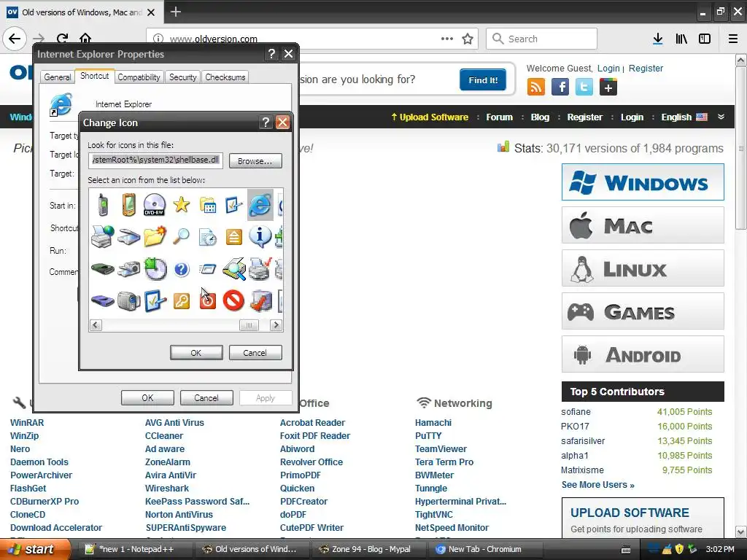Click the Find It! search button
Viewport: 747px width, 560px height.
pos(483,80)
